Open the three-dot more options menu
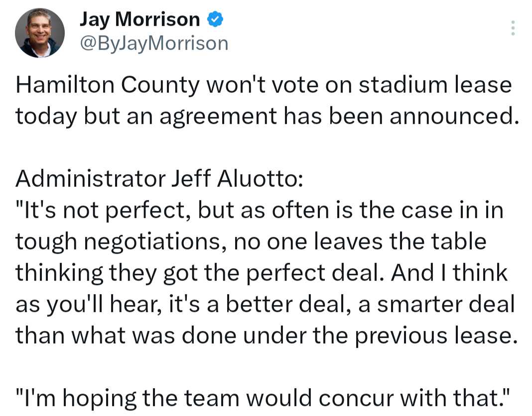The image size is (532, 416). (x=513, y=28)
